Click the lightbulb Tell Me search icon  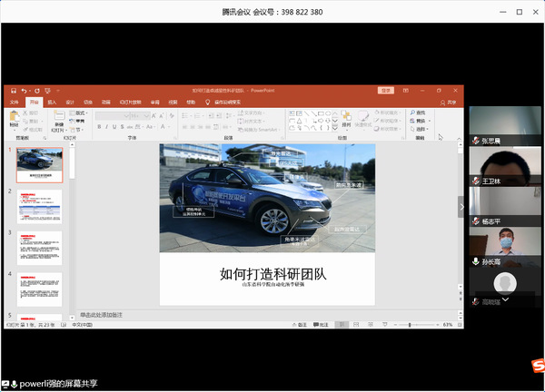pos(207,102)
